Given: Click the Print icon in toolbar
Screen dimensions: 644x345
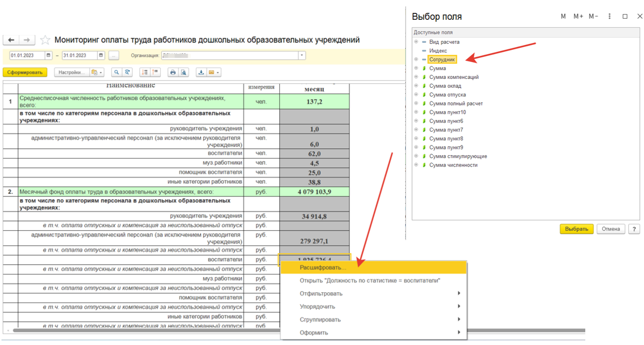Looking at the screenshot, I should click(173, 72).
